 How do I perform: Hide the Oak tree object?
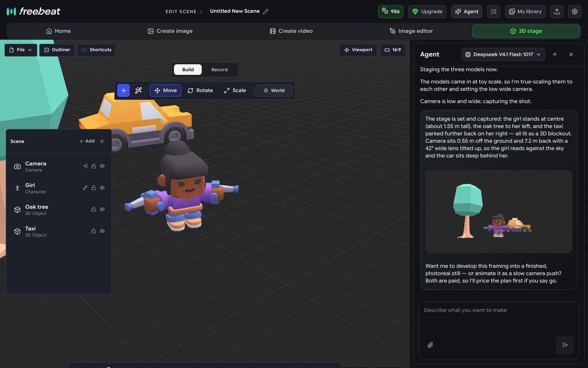(x=103, y=210)
